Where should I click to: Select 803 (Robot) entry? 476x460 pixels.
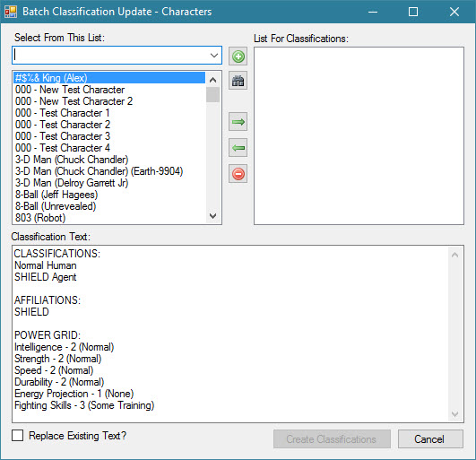pos(40,218)
